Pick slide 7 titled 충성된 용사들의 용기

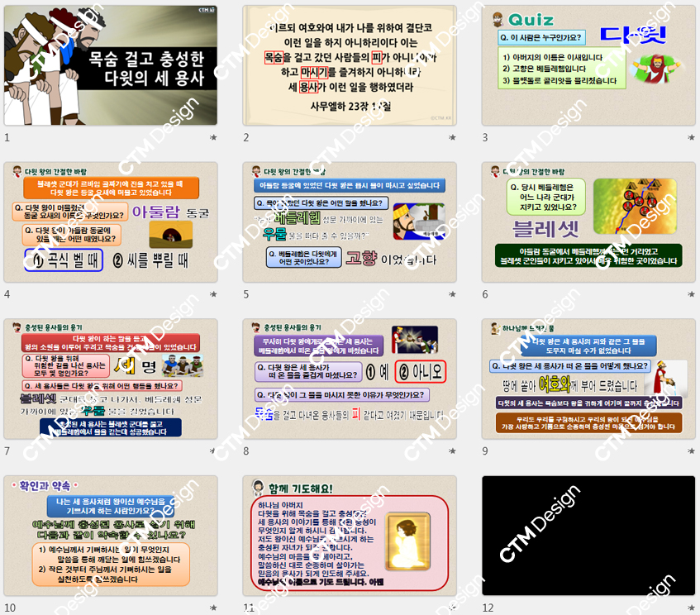(x=111, y=379)
